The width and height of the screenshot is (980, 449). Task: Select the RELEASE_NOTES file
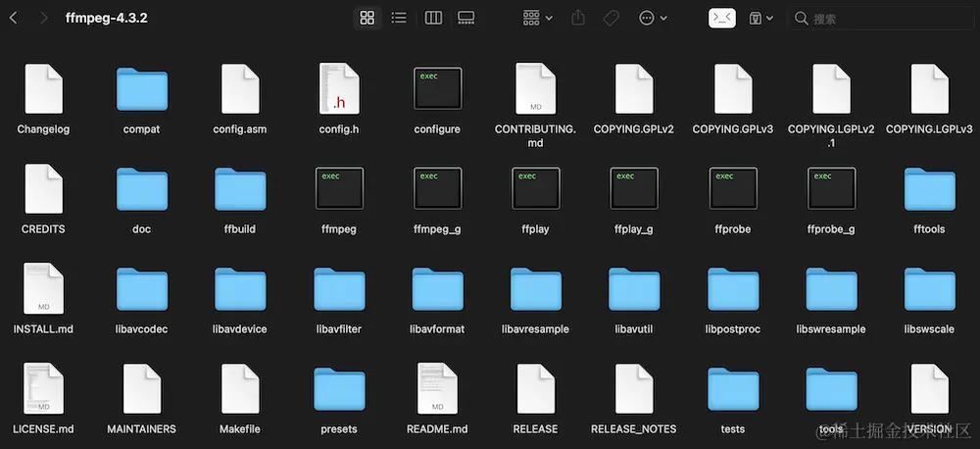click(634, 388)
